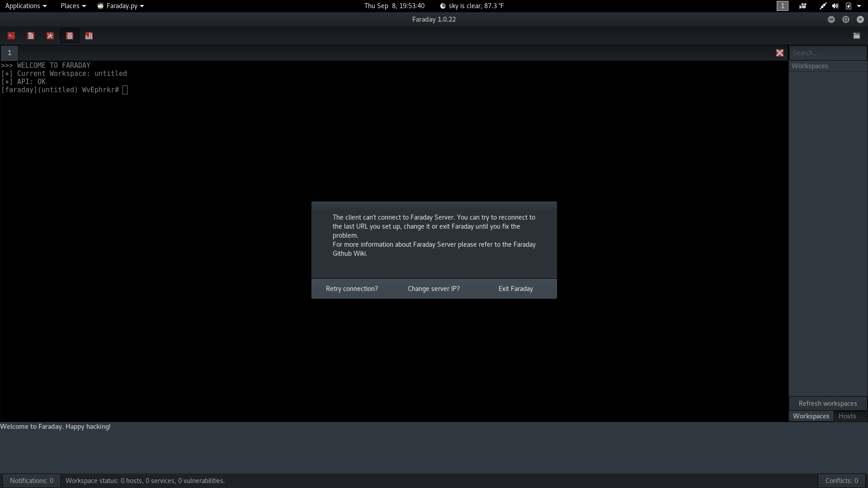Open the Faraday.py app menu
Screen dimensions: 868x488
click(121, 6)
